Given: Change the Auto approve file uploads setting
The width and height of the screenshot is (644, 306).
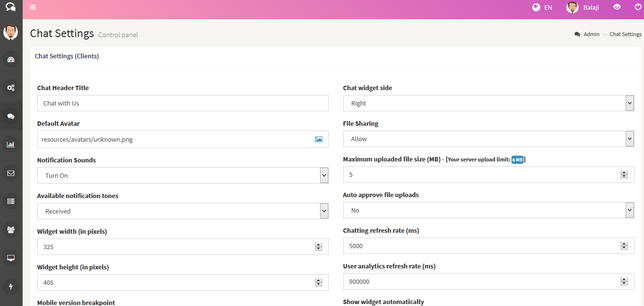Looking at the screenshot, I should pyautogui.click(x=629, y=210).
